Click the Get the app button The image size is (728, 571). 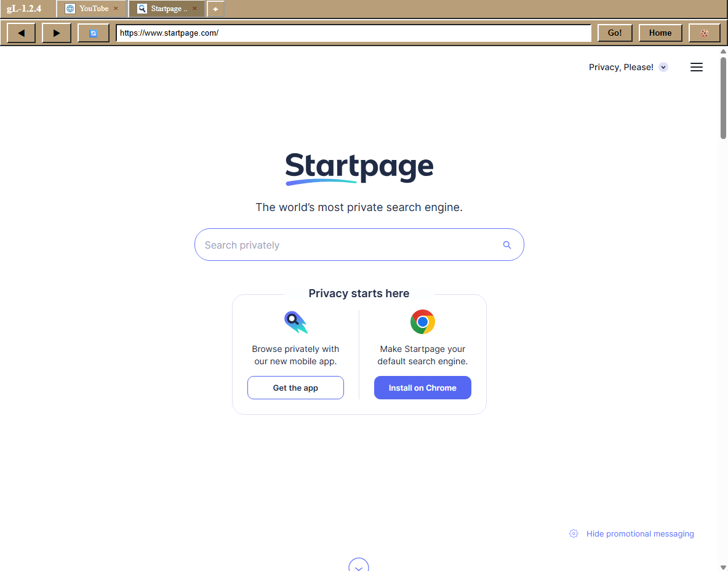click(x=296, y=388)
